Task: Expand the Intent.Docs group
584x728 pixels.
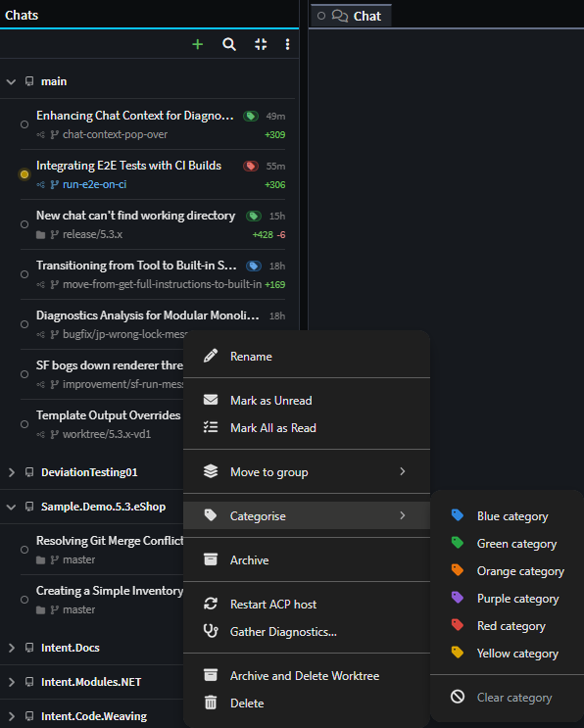Action: coord(12,648)
